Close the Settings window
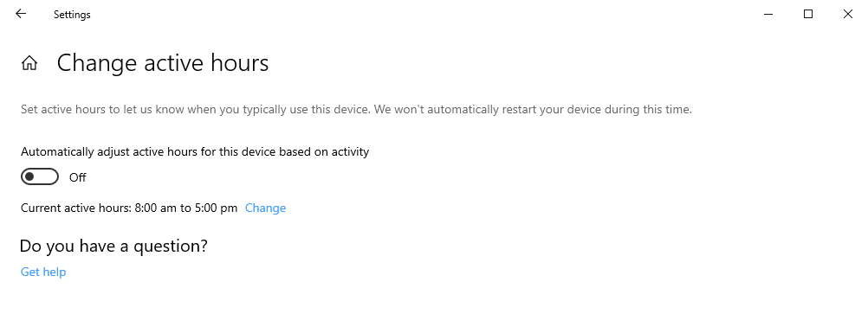 pos(848,15)
